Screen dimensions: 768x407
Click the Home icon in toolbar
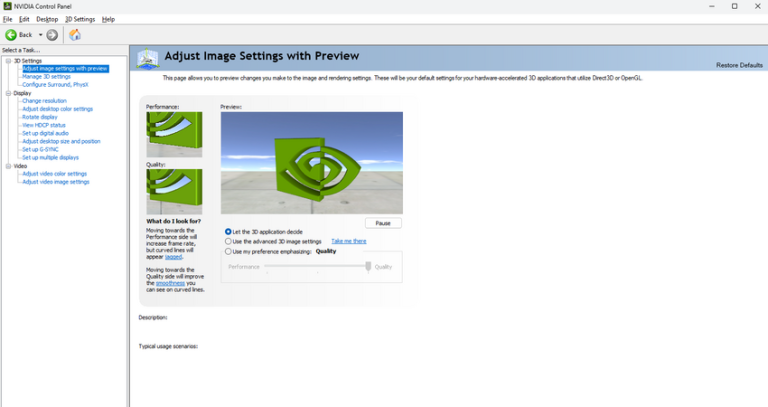[74, 35]
